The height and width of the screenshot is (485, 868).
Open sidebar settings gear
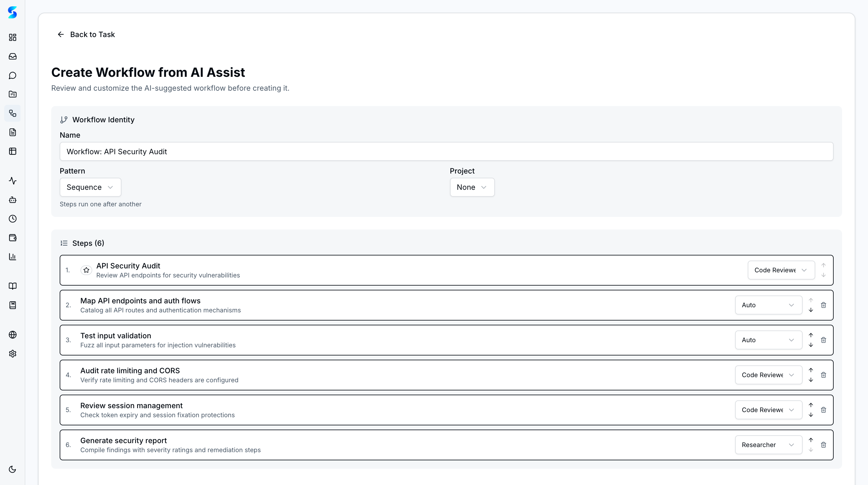click(12, 353)
